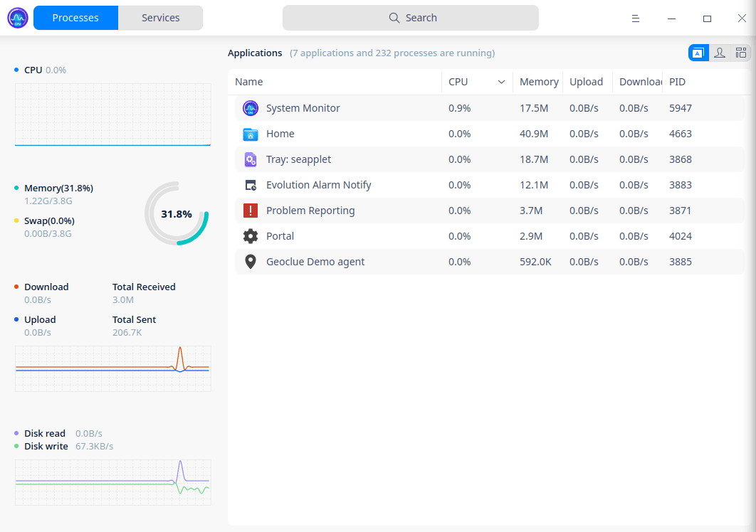Image resolution: width=756 pixels, height=532 pixels.
Task: Click the Disk read label
Action: click(x=45, y=433)
